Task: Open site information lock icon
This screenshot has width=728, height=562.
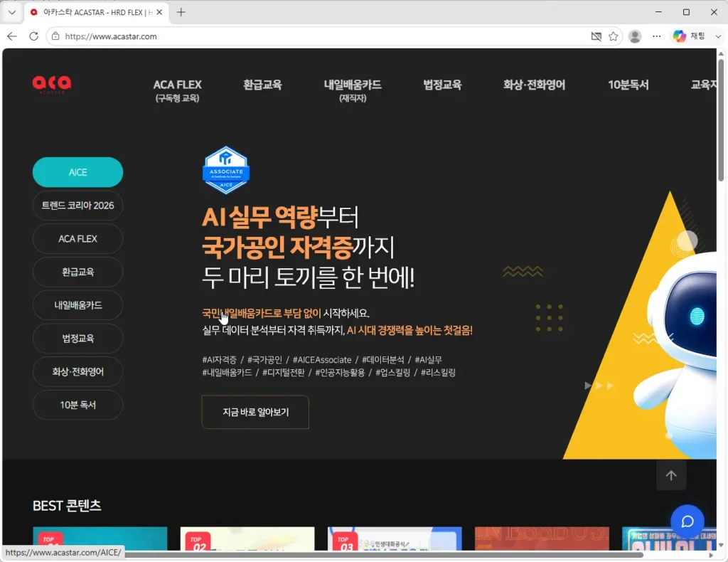Action: (x=55, y=36)
